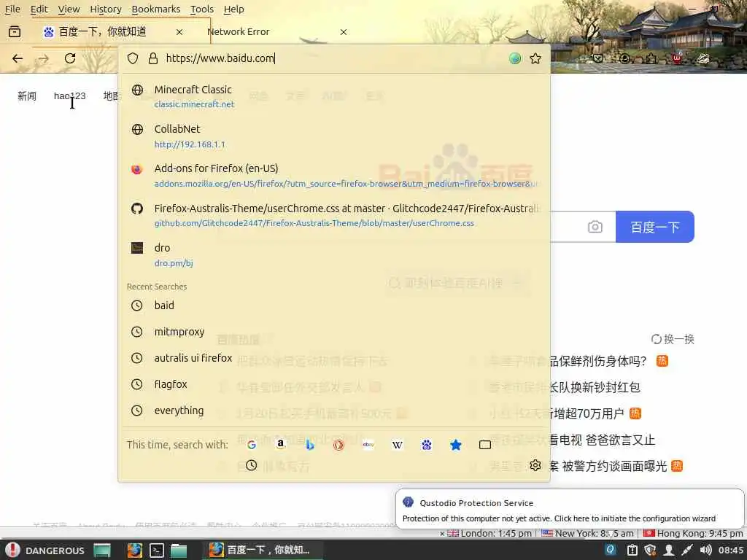Close the Network Error tab

coord(344,32)
